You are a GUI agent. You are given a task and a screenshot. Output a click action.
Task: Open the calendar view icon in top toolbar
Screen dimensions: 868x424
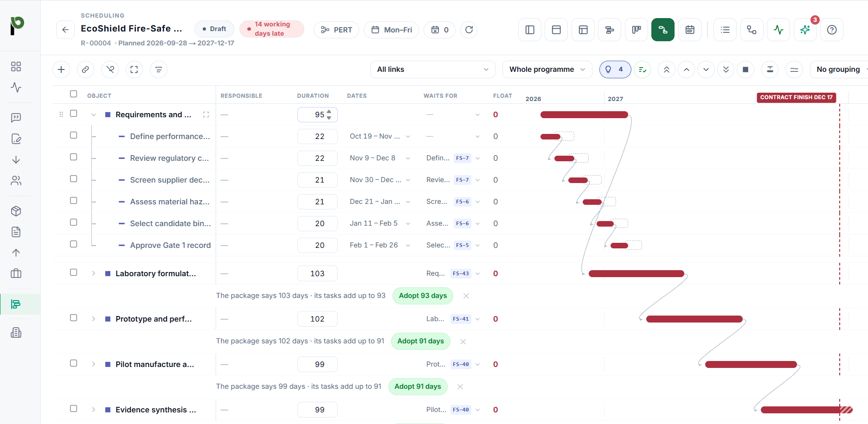[x=690, y=30]
